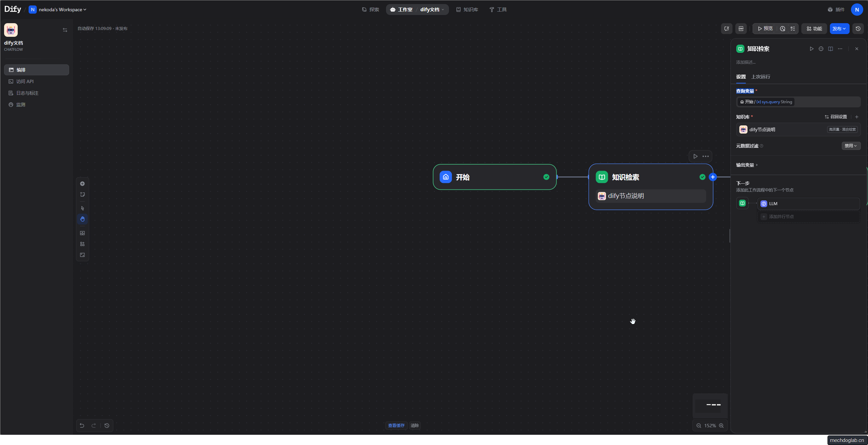Click add node plus in canvas toolbar
This screenshot has width=868, height=445.
[x=82, y=184]
